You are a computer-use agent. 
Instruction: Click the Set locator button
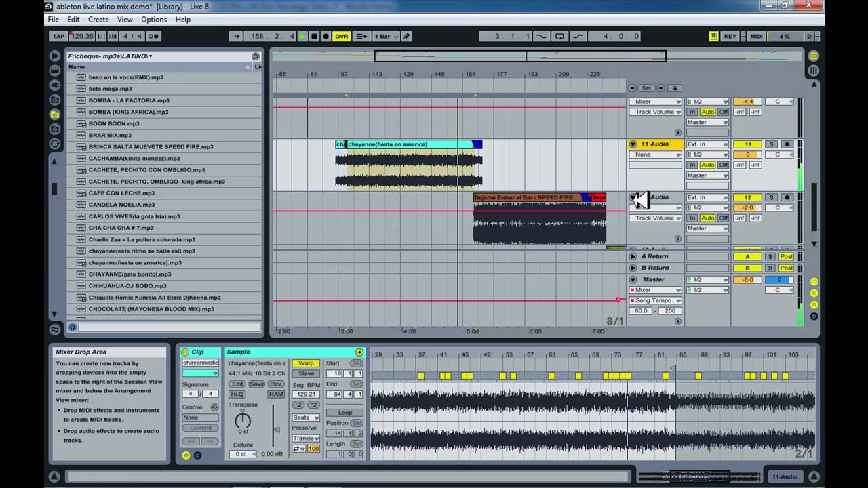[x=646, y=88]
